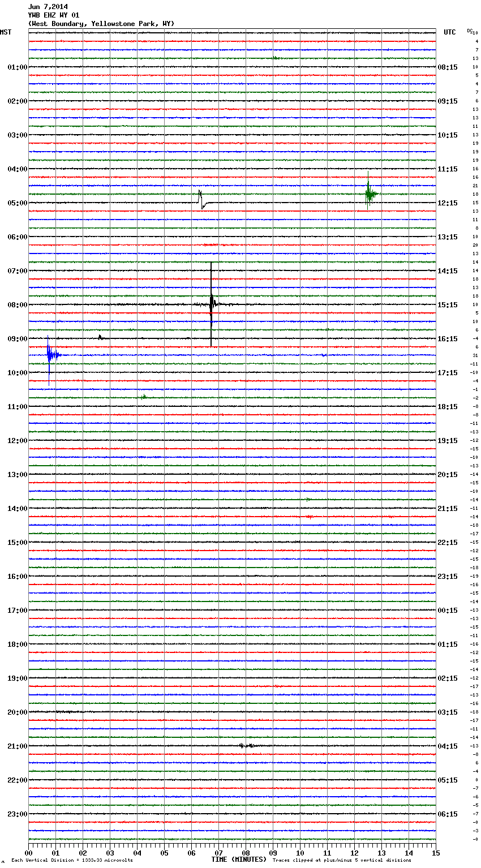The height and width of the screenshot is (868, 481).
Task: Click the 02:00 MST hour label
Action: pos(18,101)
